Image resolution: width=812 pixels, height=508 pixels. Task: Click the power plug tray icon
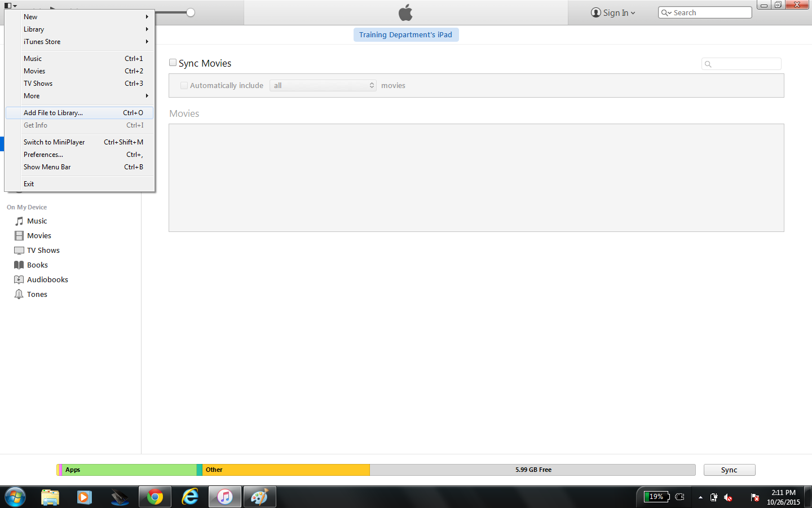[714, 497]
